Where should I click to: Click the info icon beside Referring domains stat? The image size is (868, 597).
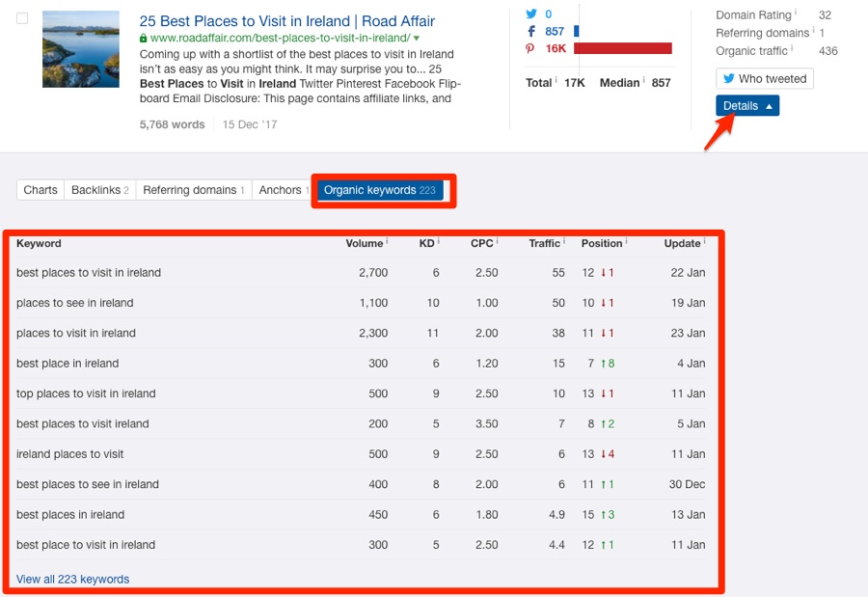coord(813,30)
